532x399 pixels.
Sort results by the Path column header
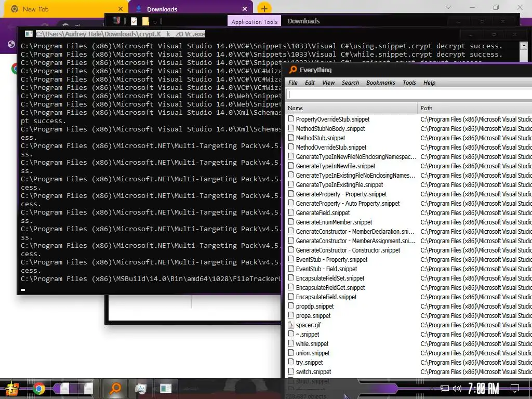pyautogui.click(x=475, y=108)
